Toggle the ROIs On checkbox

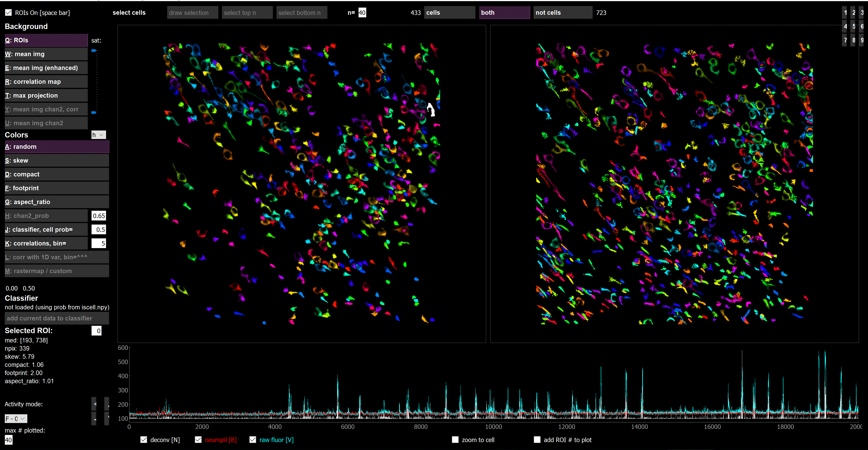pyautogui.click(x=8, y=12)
